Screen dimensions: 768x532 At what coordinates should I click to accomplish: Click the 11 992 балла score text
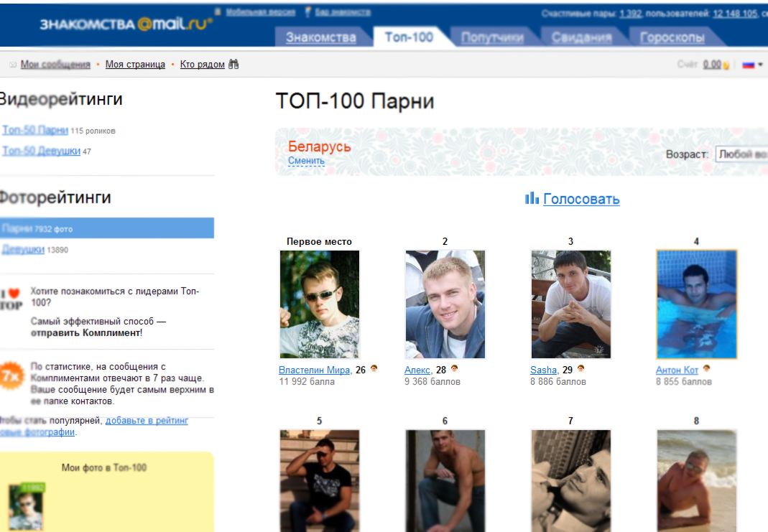coord(307,382)
